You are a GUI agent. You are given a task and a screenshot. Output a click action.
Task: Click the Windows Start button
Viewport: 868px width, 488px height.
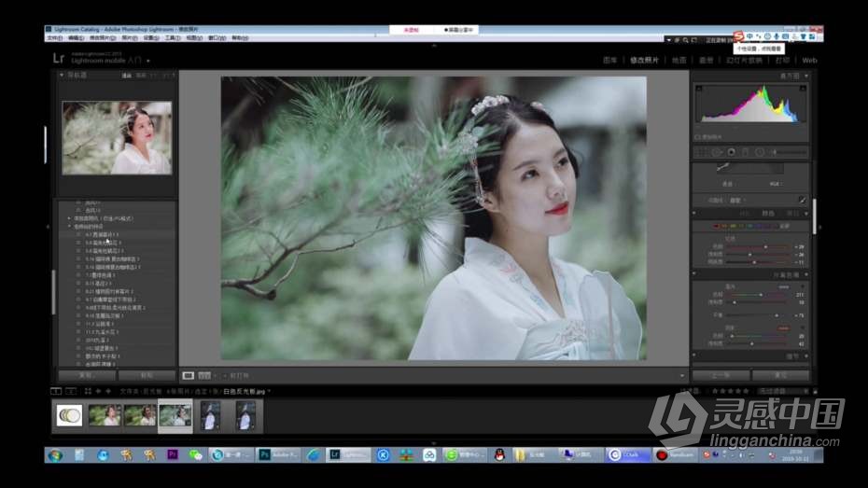tap(55, 455)
